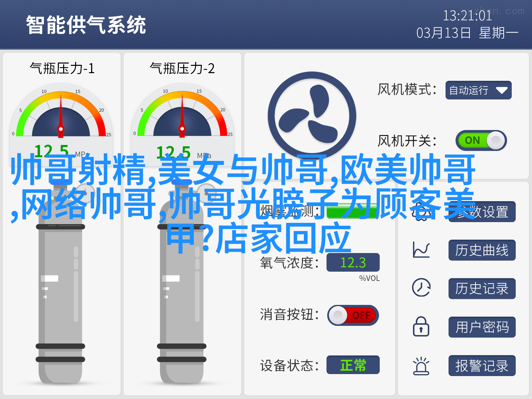Click the user password lock icon
The height and width of the screenshot is (399, 532).
click(x=421, y=327)
